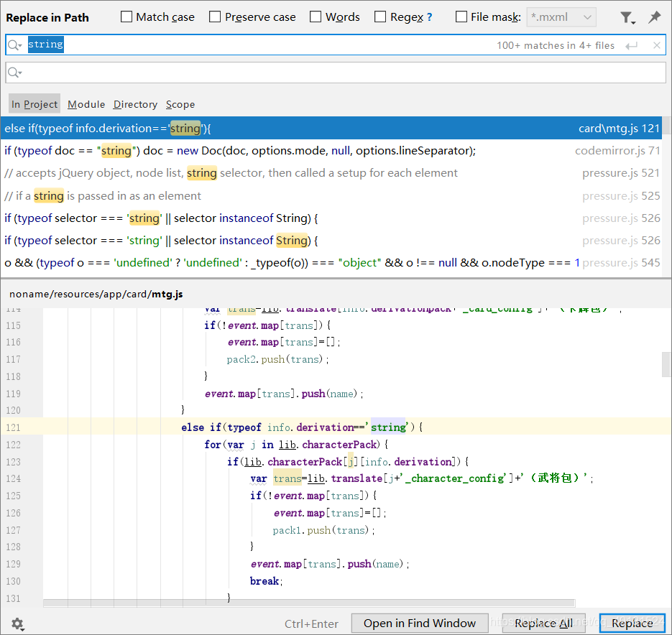Select result 'else if(typeof info.derivation=='string'){'
This screenshot has width=672, height=635.
pyautogui.click(x=331, y=128)
